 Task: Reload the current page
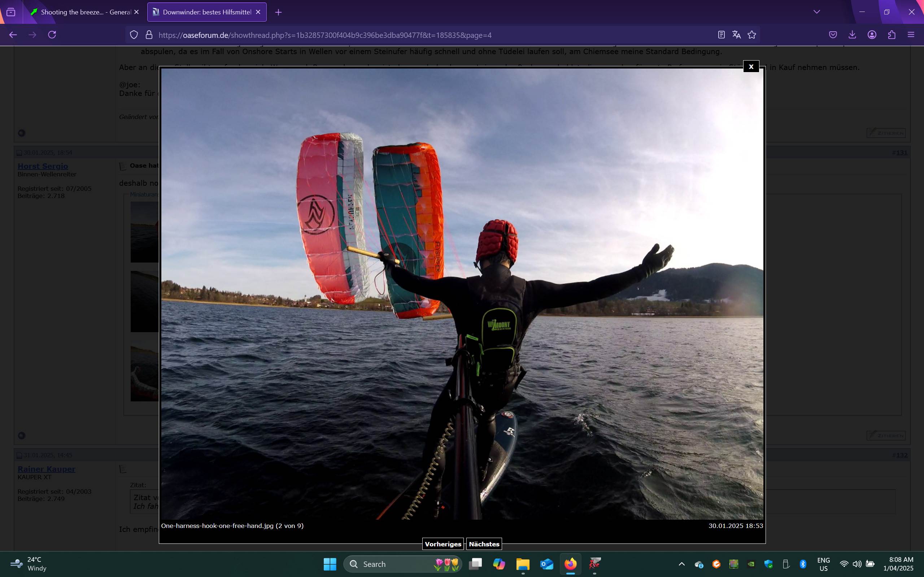coord(52,35)
